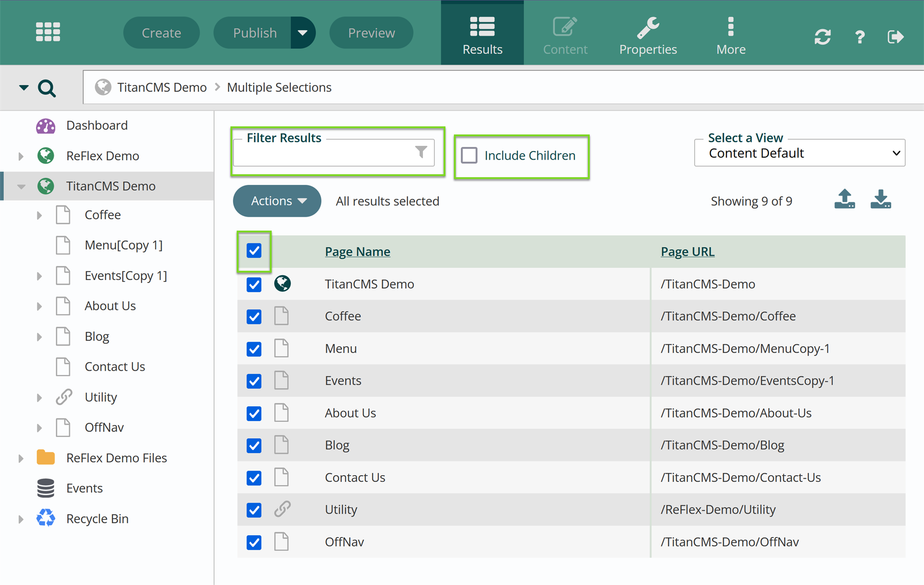Uncheck the Utility row checkbox

(254, 510)
